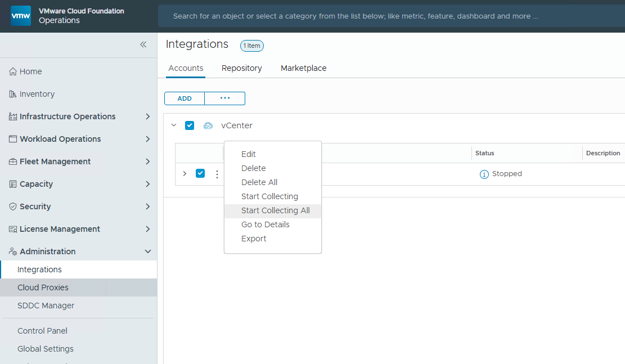The height and width of the screenshot is (364, 625).
Task: Choose Export from the context menu
Action: (254, 239)
